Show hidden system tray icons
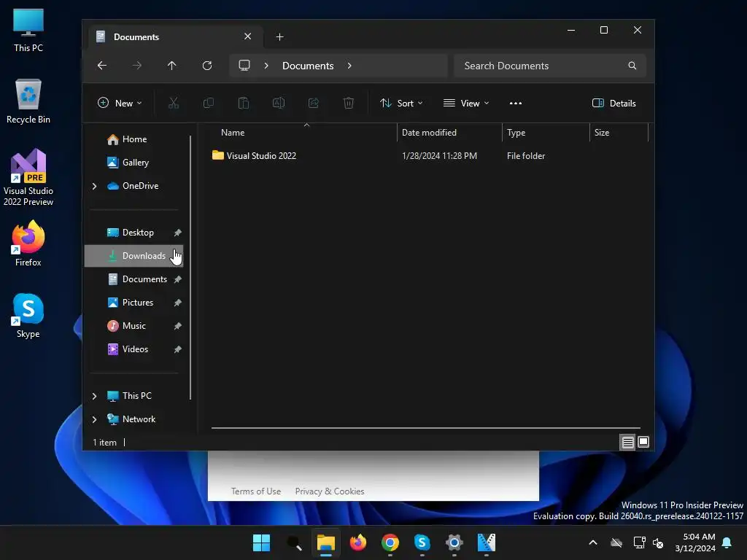This screenshot has height=560, width=747. [593, 542]
